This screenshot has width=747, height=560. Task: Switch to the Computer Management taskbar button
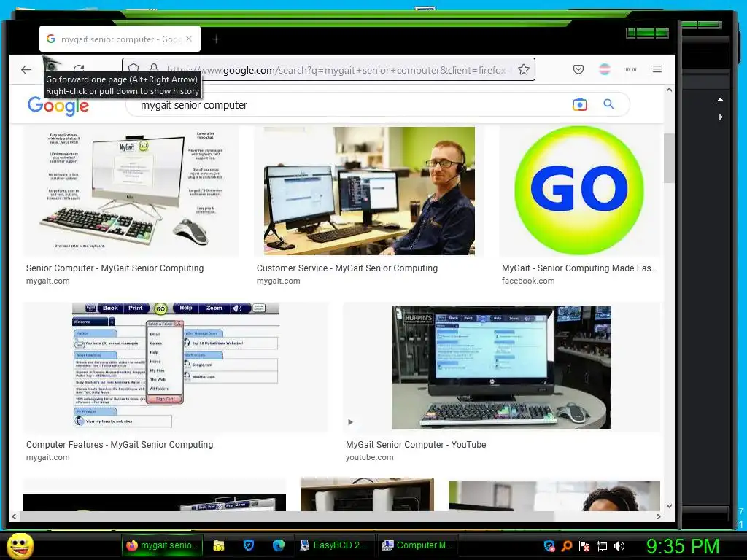418,545
